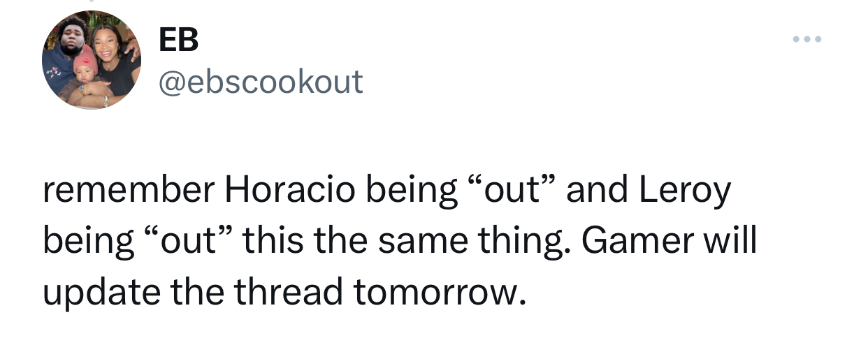The width and height of the screenshot is (868, 352).
Task: Click the display name EB
Action: (x=179, y=41)
